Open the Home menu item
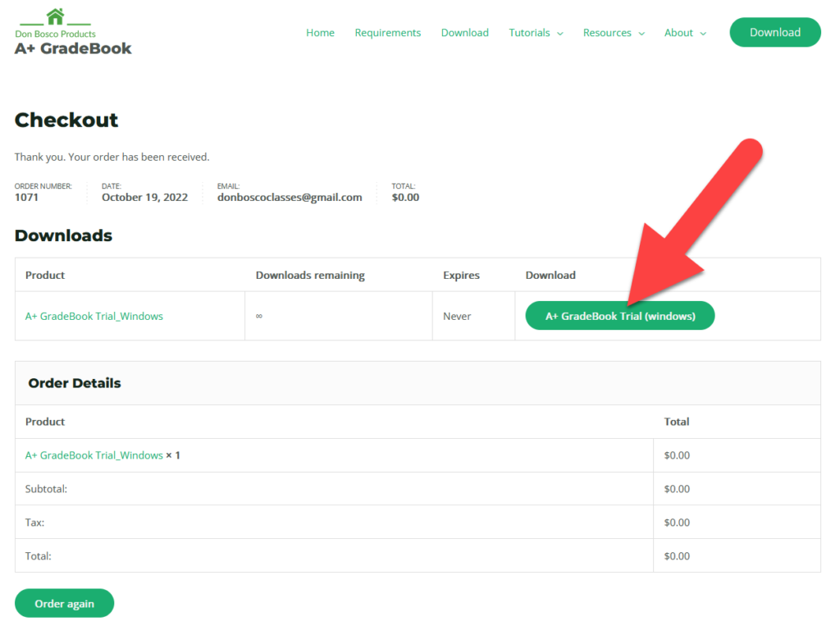Screen dimensions: 840x635 click(x=321, y=33)
